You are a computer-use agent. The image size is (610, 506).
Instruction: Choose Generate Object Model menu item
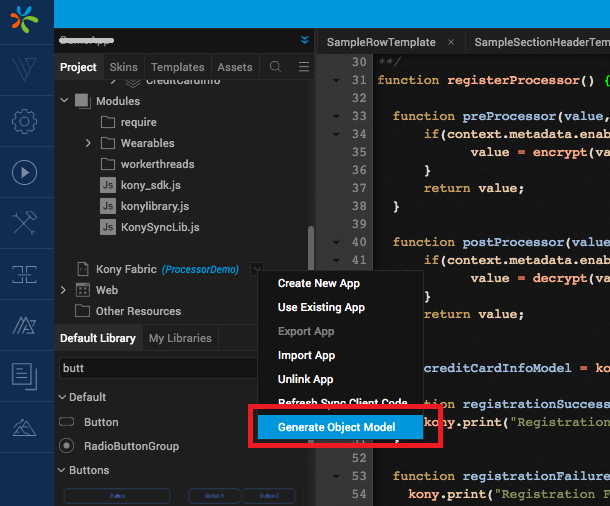(x=340, y=427)
